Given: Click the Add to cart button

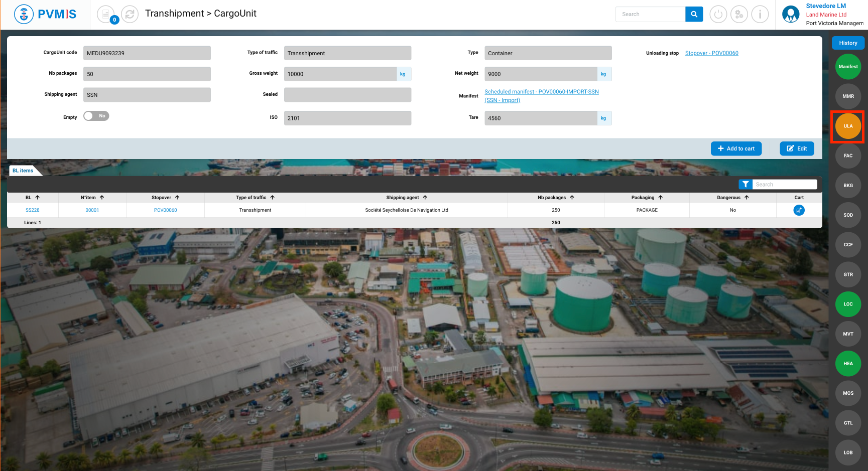Looking at the screenshot, I should point(736,148).
